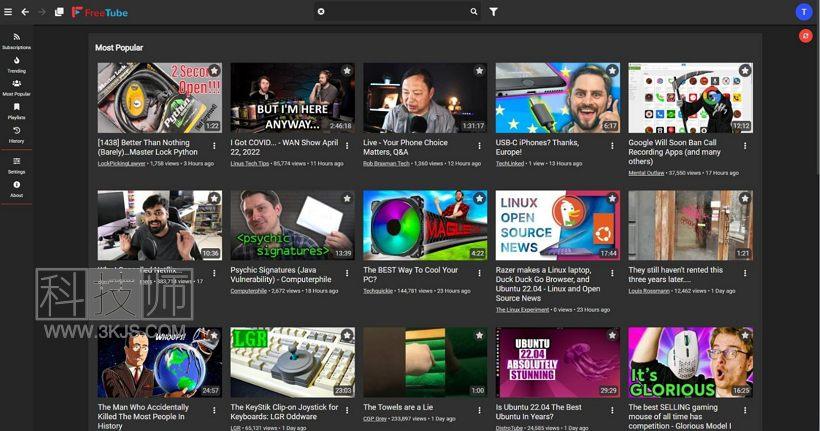Play the It's GLORIOUS mouse thumbnail
The height and width of the screenshot is (431, 820).
point(690,362)
